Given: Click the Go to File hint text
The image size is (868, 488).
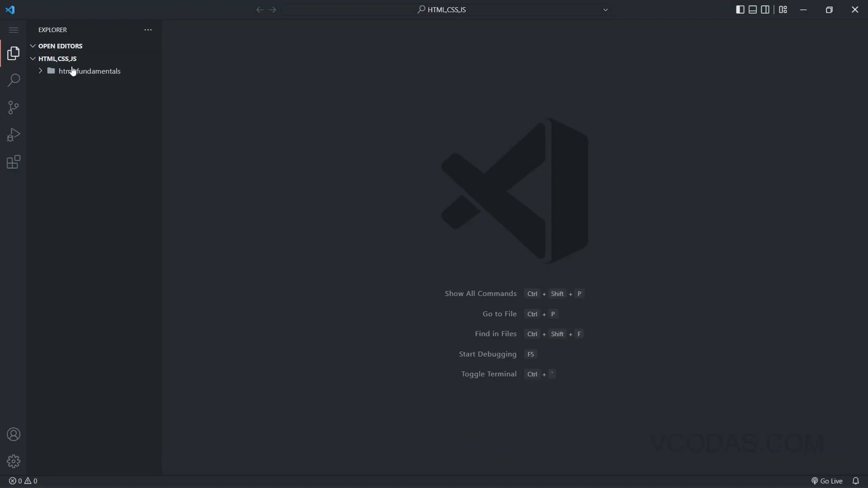Looking at the screenshot, I should click(x=499, y=314).
